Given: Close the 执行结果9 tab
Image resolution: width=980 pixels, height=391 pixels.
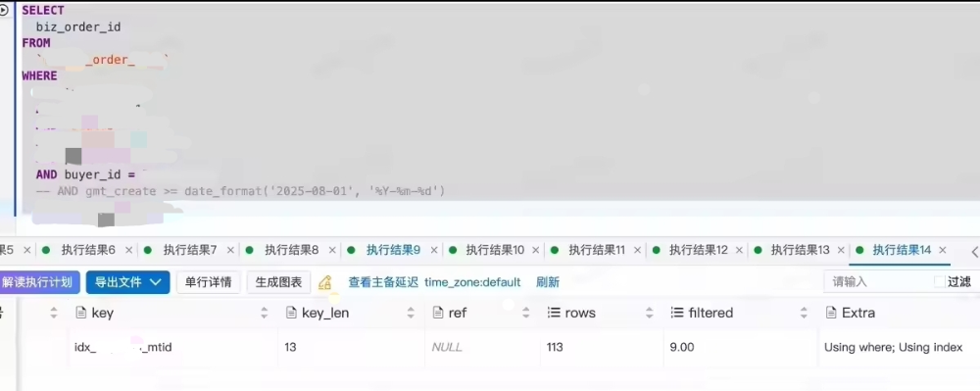Looking at the screenshot, I should tap(434, 251).
